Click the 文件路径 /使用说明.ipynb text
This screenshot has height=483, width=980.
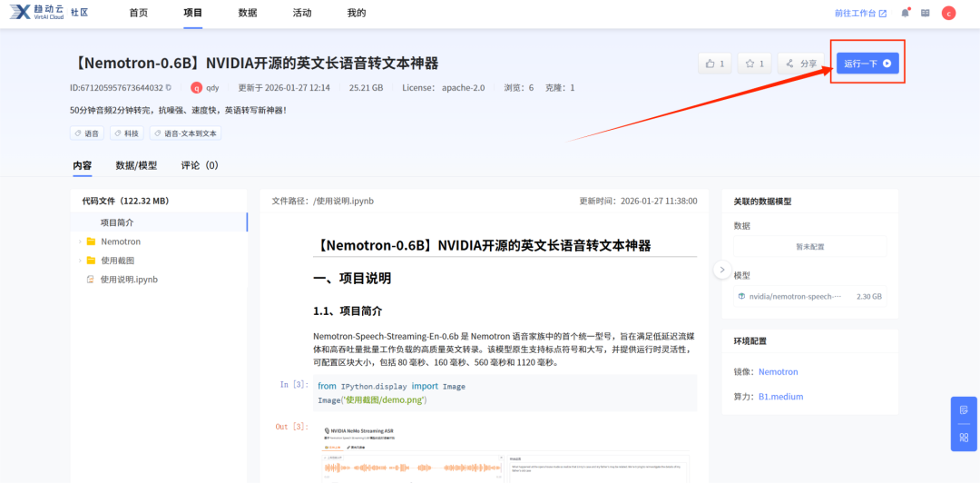(x=322, y=201)
